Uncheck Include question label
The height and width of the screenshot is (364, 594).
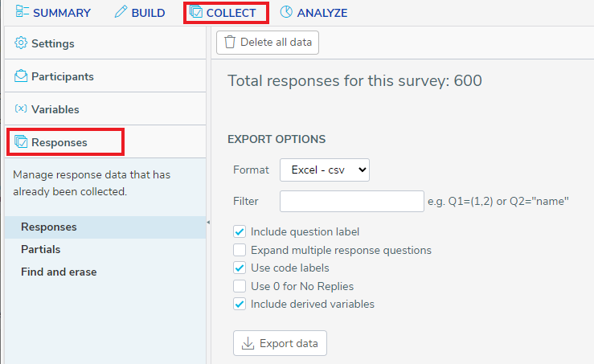pyautogui.click(x=240, y=231)
